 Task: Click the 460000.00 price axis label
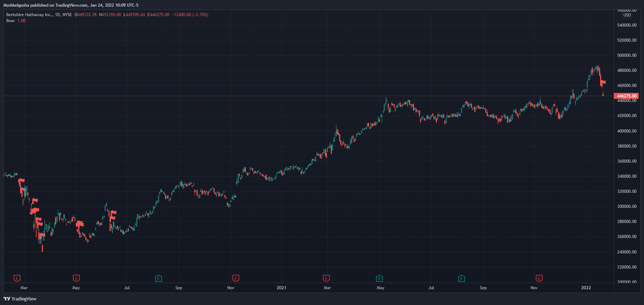pos(627,86)
